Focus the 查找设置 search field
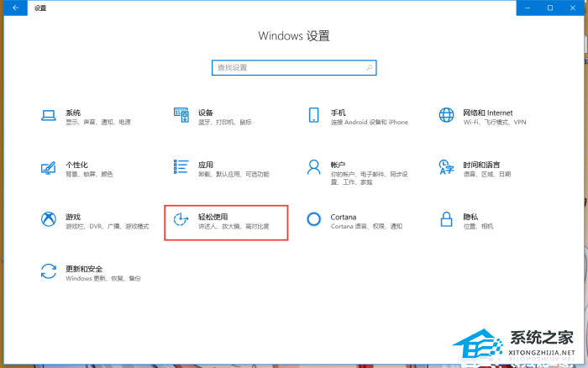The image size is (588, 368). [294, 67]
